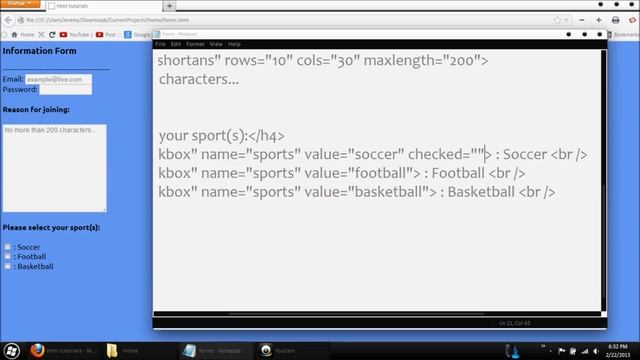Click the Password input field
Viewport: 640px width, 360px height.
pos(65,89)
